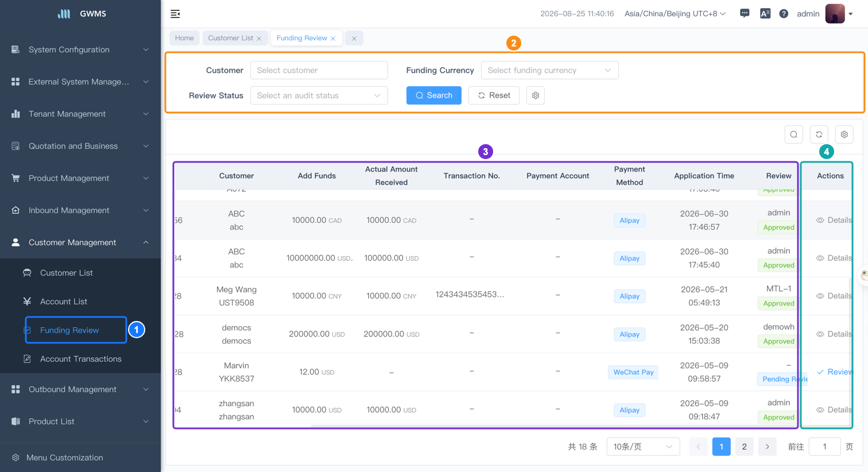Image resolution: width=868 pixels, height=472 pixels.
Task: Refresh the table with the refresh icon
Action: (819, 134)
